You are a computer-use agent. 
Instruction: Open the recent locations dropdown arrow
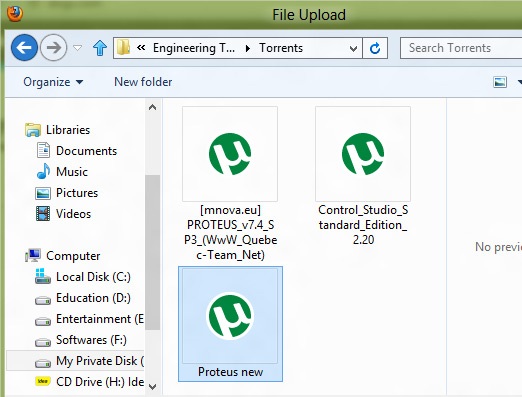(x=77, y=48)
